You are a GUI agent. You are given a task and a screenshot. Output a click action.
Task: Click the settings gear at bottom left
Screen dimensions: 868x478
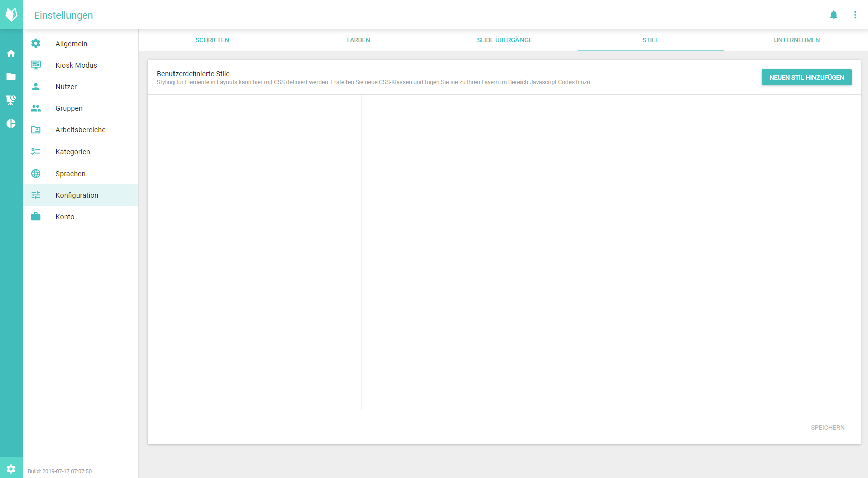(x=11, y=469)
